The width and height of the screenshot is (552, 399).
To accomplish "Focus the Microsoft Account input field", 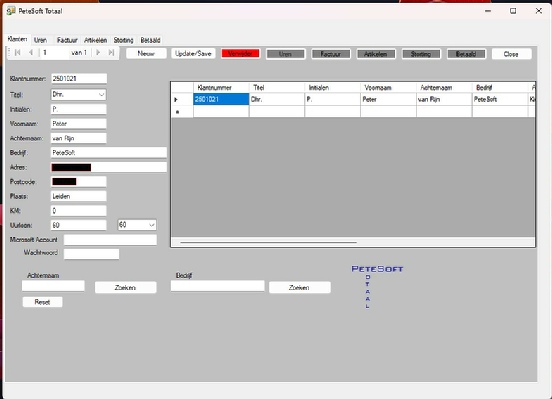I will [110, 240].
